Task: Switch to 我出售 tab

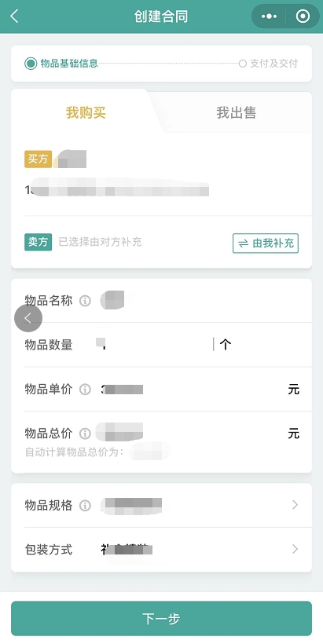Action: [237, 112]
